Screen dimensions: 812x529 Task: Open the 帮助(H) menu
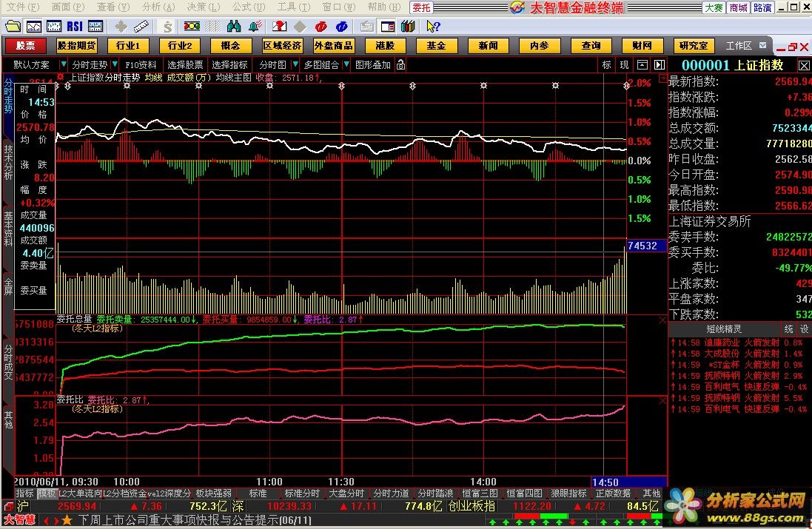tap(384, 7)
